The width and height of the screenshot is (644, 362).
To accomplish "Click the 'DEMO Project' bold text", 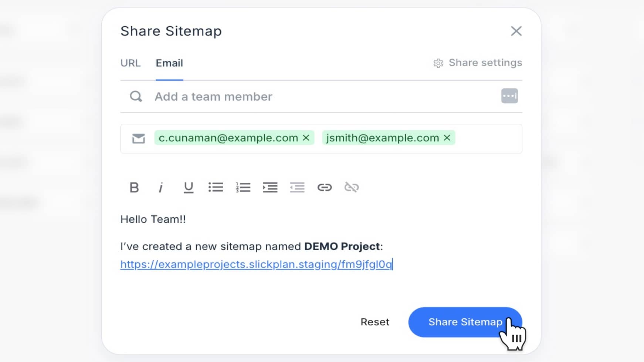I will 342,247.
